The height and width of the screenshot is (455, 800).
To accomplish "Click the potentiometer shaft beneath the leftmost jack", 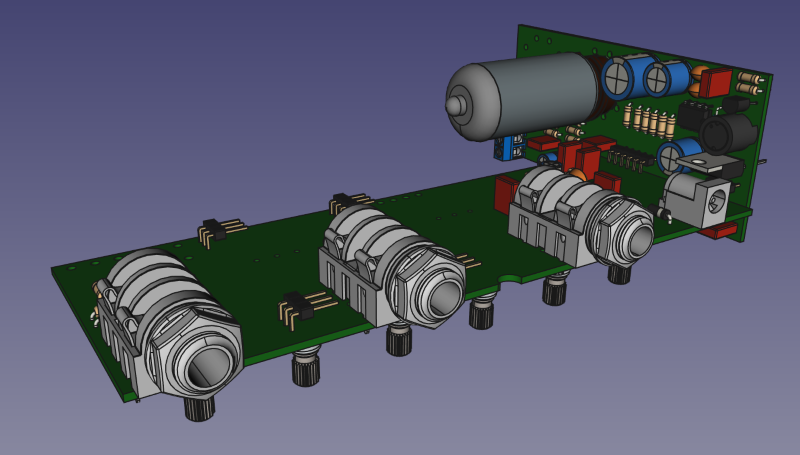I will point(199,407).
